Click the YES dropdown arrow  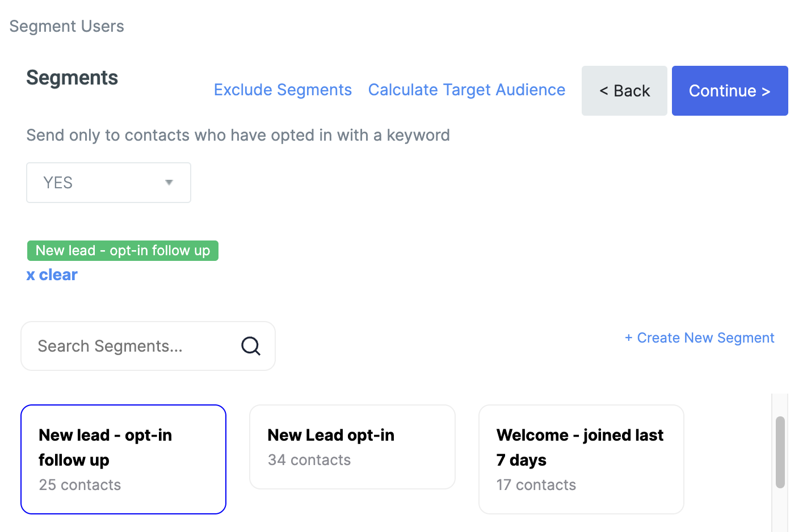[169, 183]
